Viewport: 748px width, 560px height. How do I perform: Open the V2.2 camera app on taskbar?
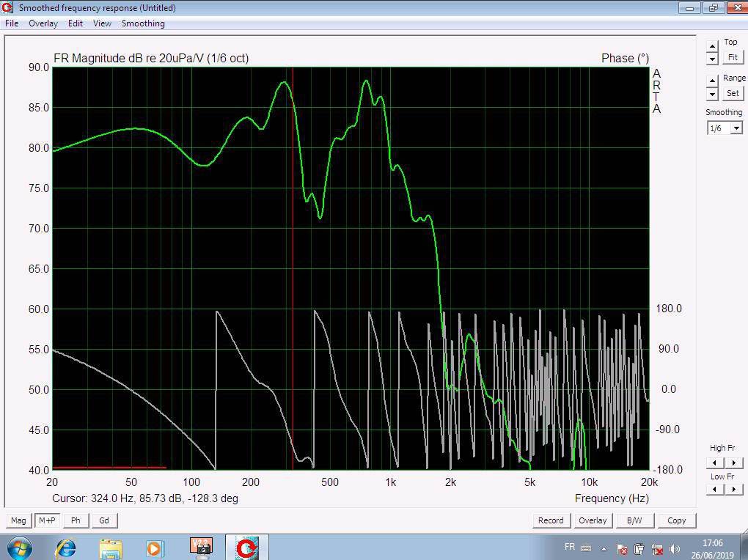201,548
